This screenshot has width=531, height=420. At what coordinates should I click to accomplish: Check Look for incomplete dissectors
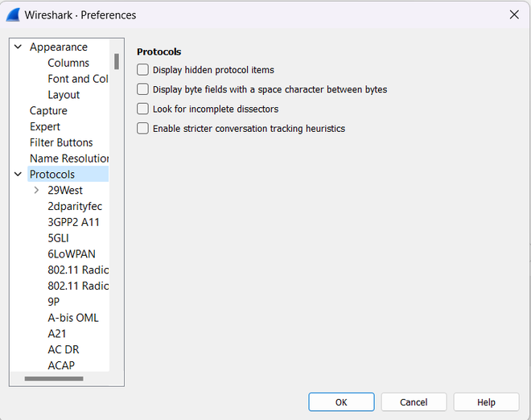(142, 109)
